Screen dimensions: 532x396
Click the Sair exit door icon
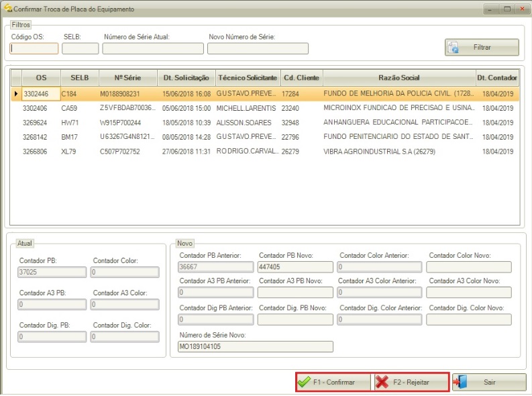click(460, 382)
